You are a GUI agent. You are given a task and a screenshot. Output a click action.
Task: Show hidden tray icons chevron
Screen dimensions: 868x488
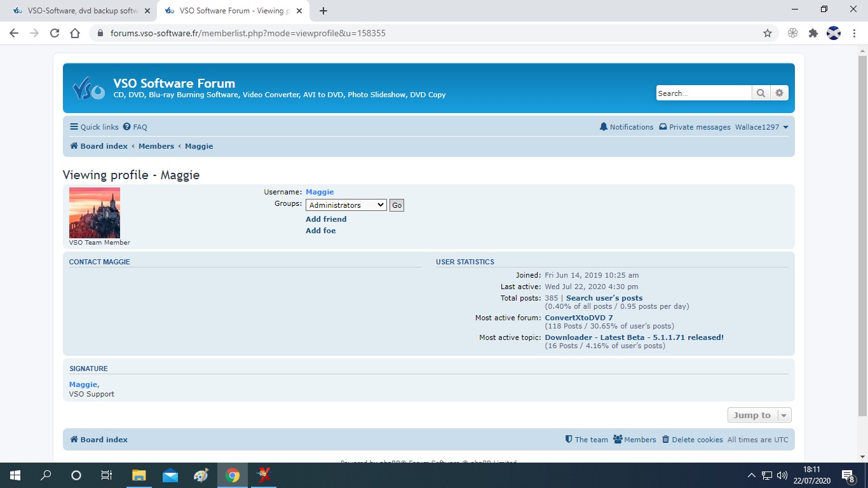pos(752,475)
